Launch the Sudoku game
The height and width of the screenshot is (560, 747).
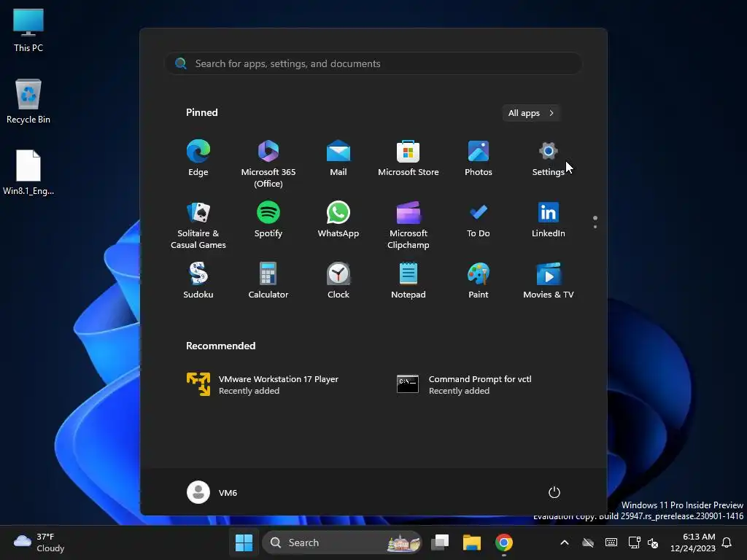coord(198,281)
